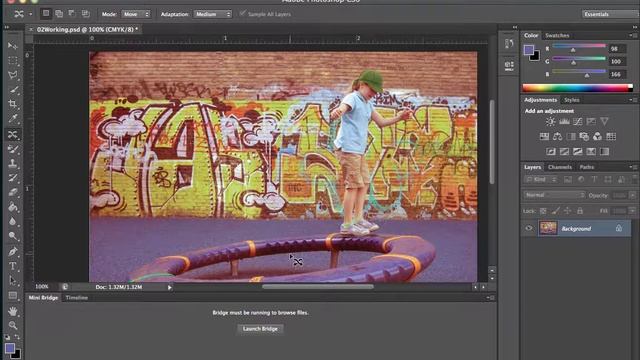Open the Kind layer filter dropdown
The width and height of the screenshot is (640, 360).
pyautogui.click(x=541, y=179)
